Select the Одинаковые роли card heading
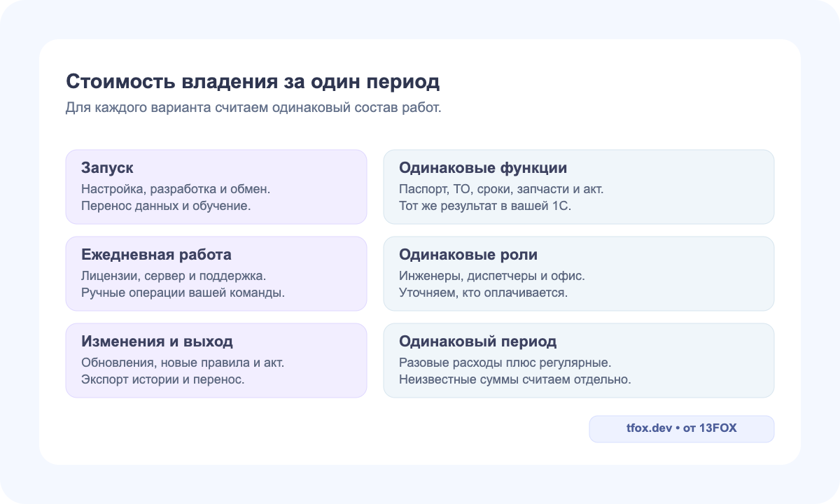Image resolution: width=840 pixels, height=504 pixels. pyautogui.click(x=468, y=255)
